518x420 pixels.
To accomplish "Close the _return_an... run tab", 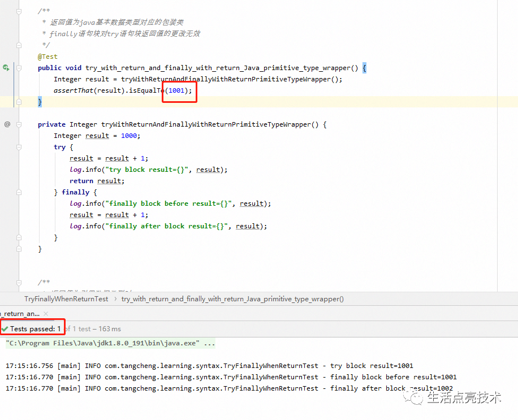I will 46,314.
